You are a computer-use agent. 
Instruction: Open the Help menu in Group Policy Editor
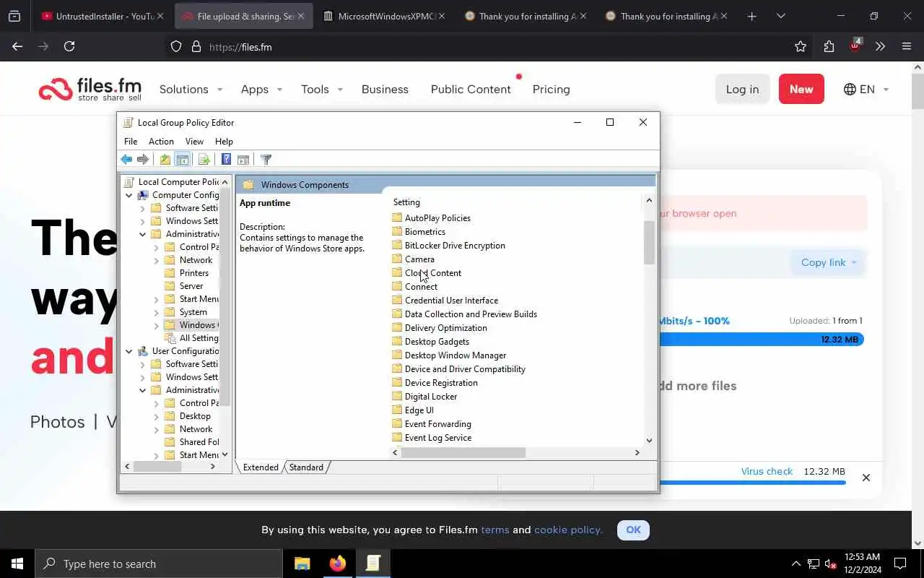pyautogui.click(x=224, y=142)
